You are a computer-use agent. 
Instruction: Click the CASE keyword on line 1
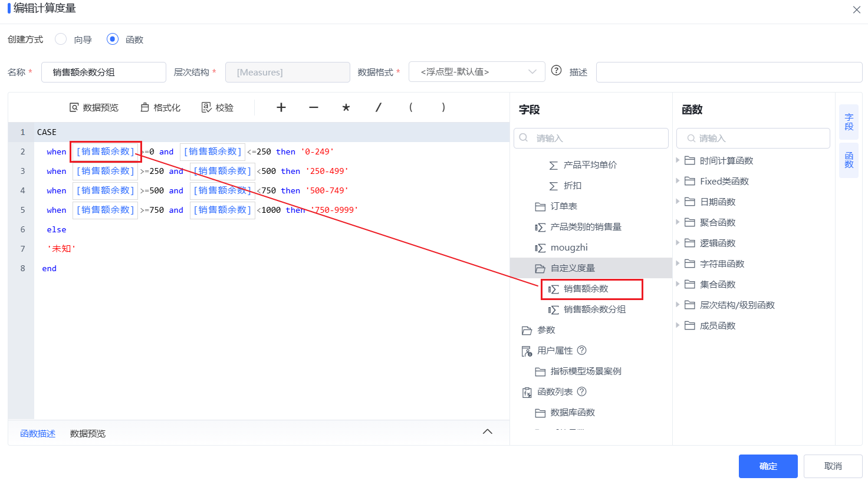pos(47,132)
